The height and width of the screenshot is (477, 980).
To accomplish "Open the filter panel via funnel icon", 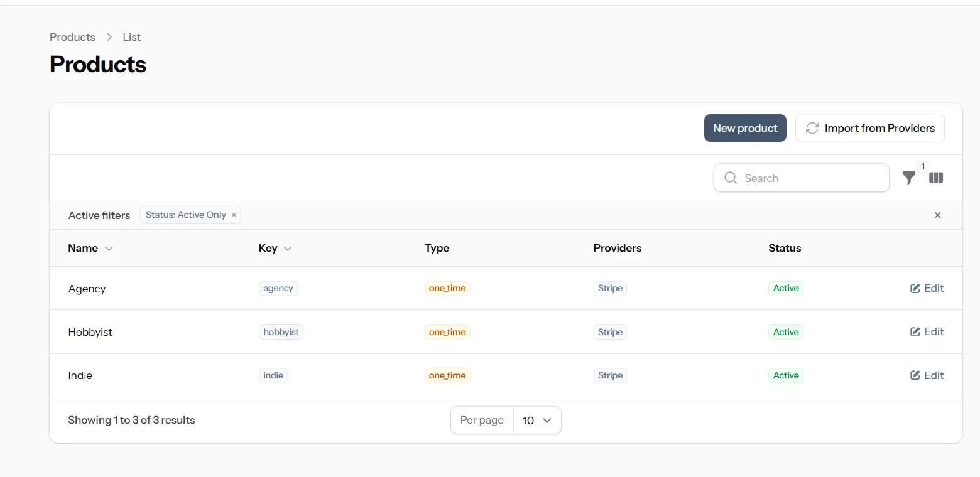I will click(908, 178).
